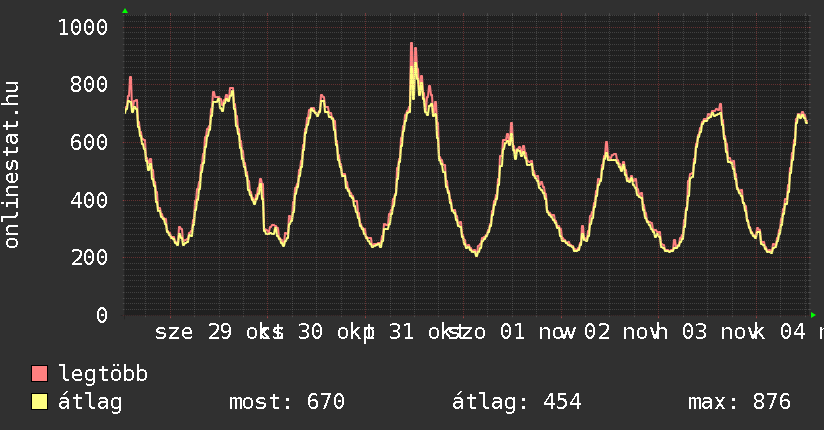
Task: Click the 1000 y-axis label
Action: click(x=82, y=27)
